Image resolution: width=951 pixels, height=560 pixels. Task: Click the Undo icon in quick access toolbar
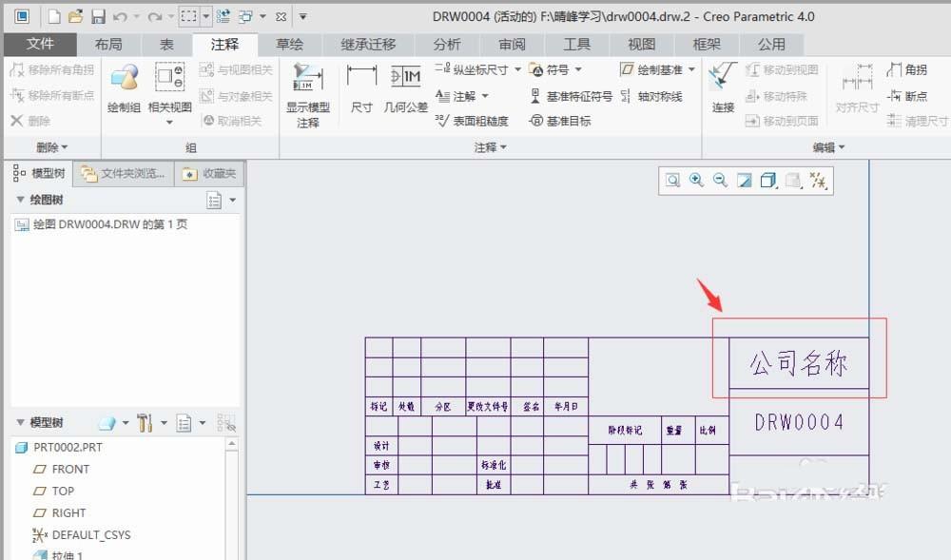click(x=118, y=15)
